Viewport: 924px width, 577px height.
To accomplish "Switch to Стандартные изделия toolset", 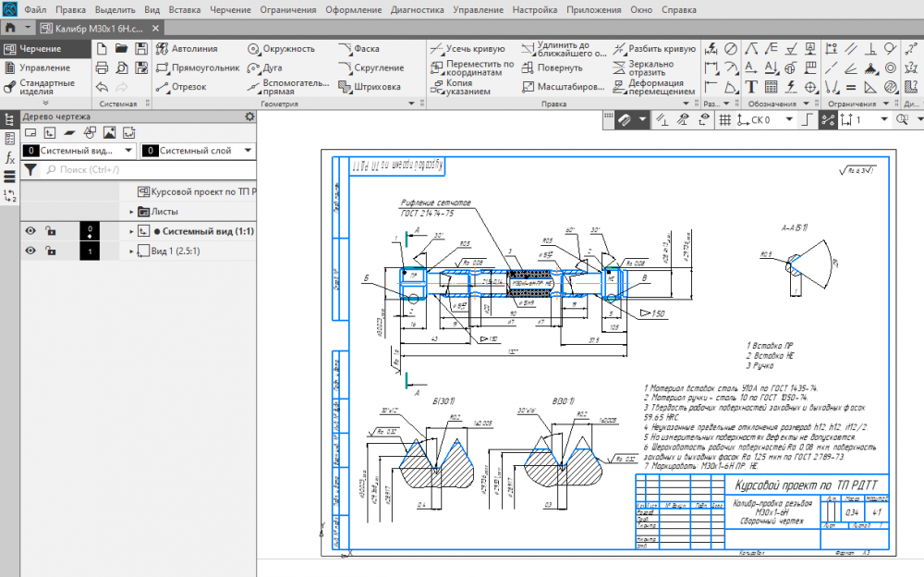I will pos(40,87).
